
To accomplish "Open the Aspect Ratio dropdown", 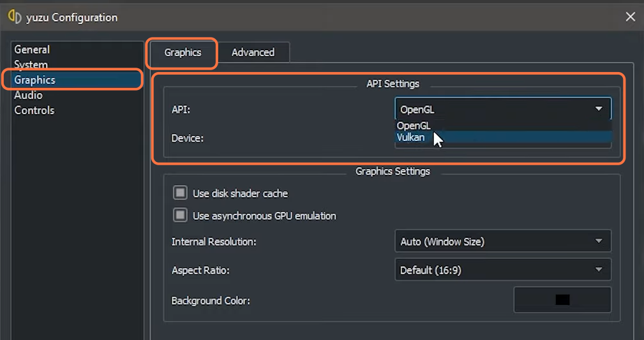I will click(x=503, y=270).
